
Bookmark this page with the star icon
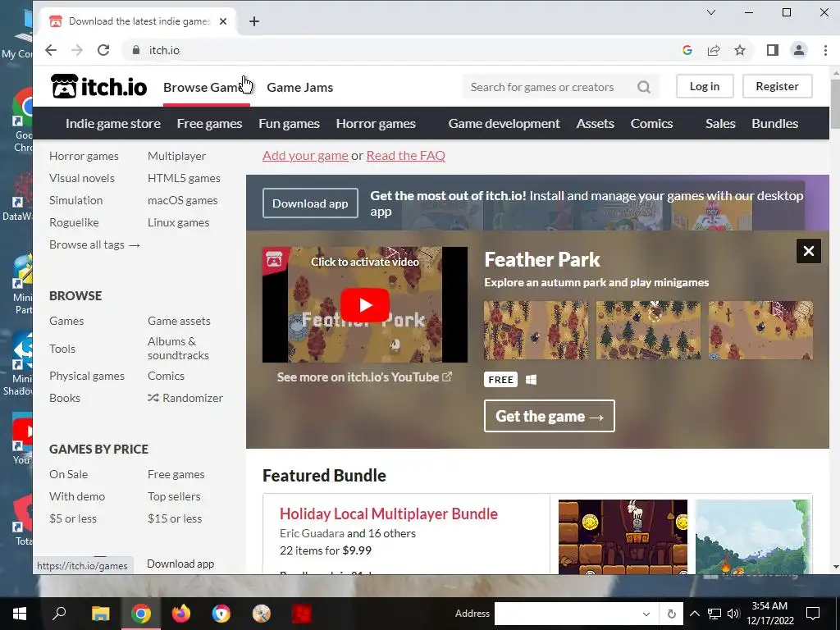[x=740, y=50]
